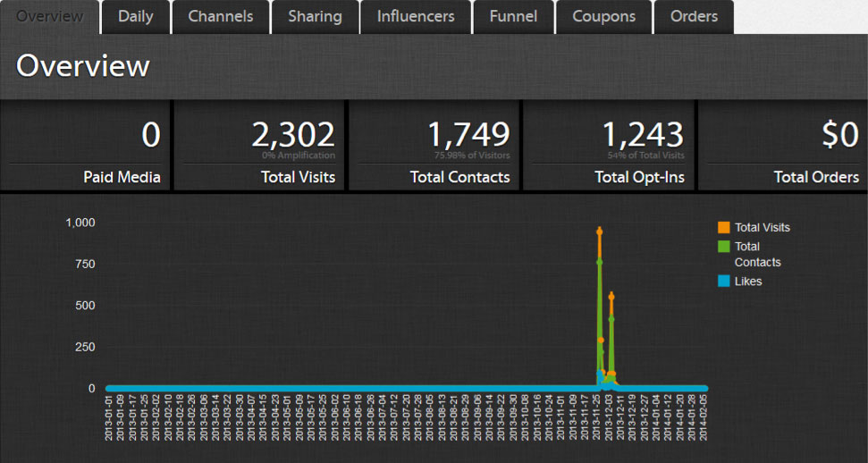Click the green Total Contacts legend swatch
This screenshot has width=868, height=463.
click(724, 246)
